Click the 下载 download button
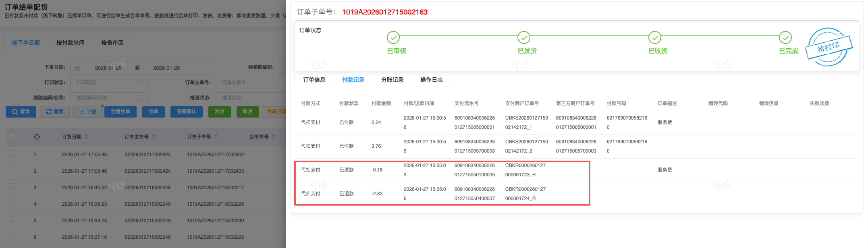Image resolution: width=868 pixels, height=248 pixels. pyautogui.click(x=88, y=112)
